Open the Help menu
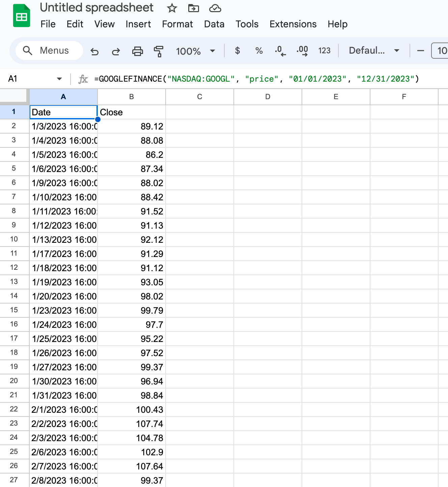 [x=337, y=24]
